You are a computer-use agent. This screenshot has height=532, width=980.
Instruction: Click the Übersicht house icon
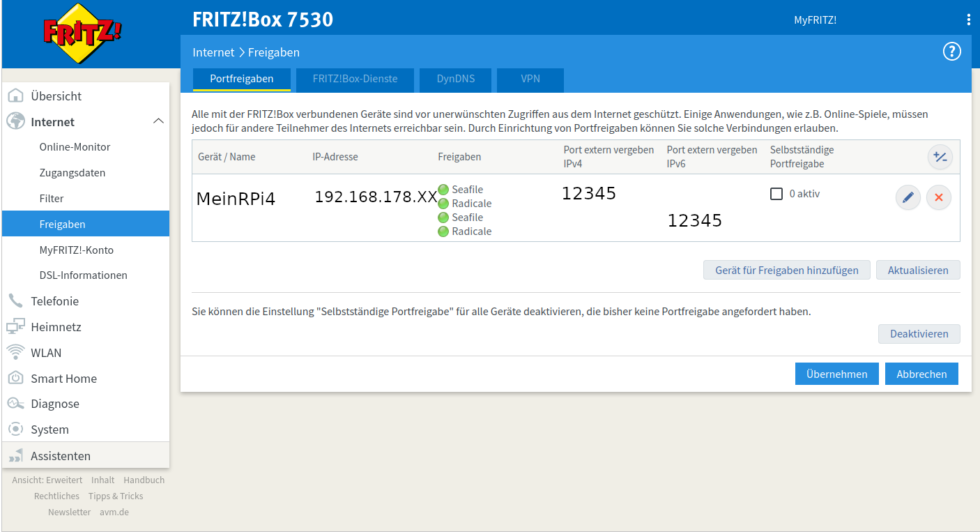tap(15, 96)
